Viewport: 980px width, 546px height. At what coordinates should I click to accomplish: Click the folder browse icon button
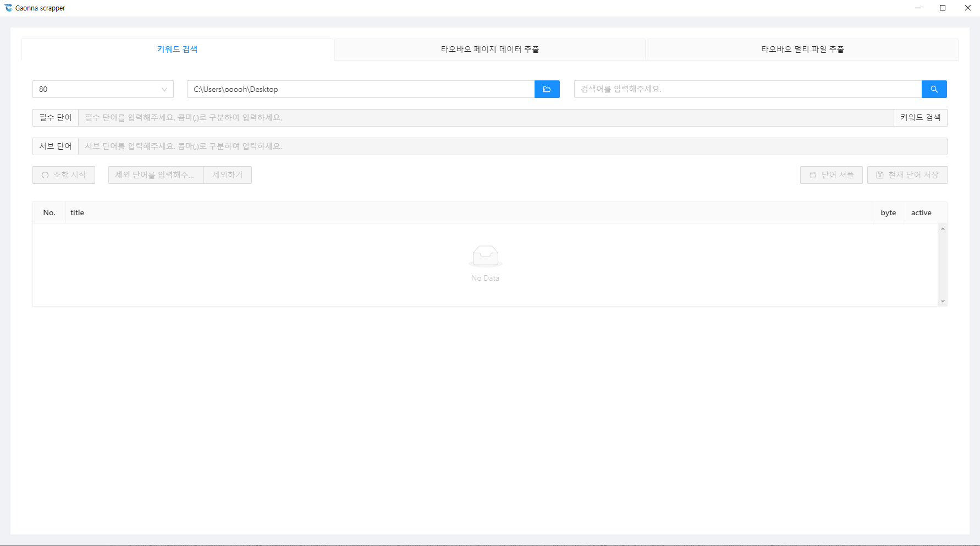click(547, 89)
